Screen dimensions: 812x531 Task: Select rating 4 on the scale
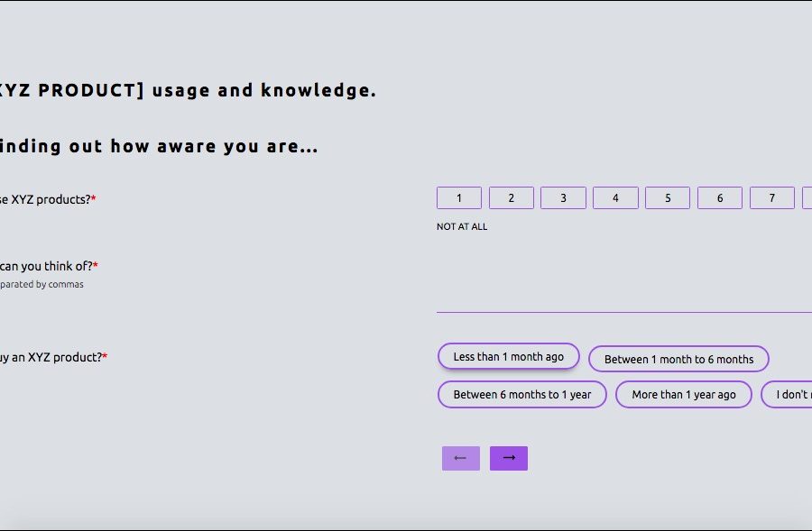point(615,198)
